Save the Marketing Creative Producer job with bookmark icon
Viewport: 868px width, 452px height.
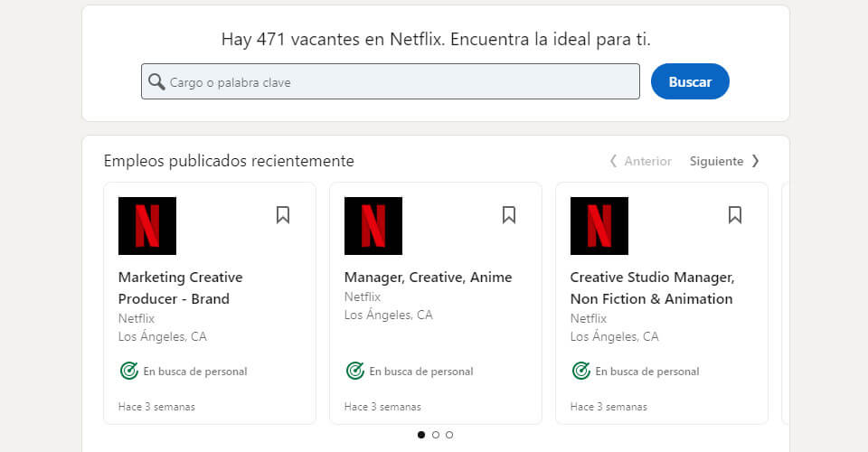(283, 214)
